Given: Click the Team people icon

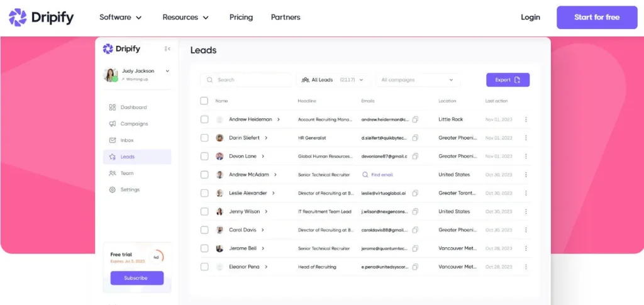Looking at the screenshot, I should [x=112, y=173].
